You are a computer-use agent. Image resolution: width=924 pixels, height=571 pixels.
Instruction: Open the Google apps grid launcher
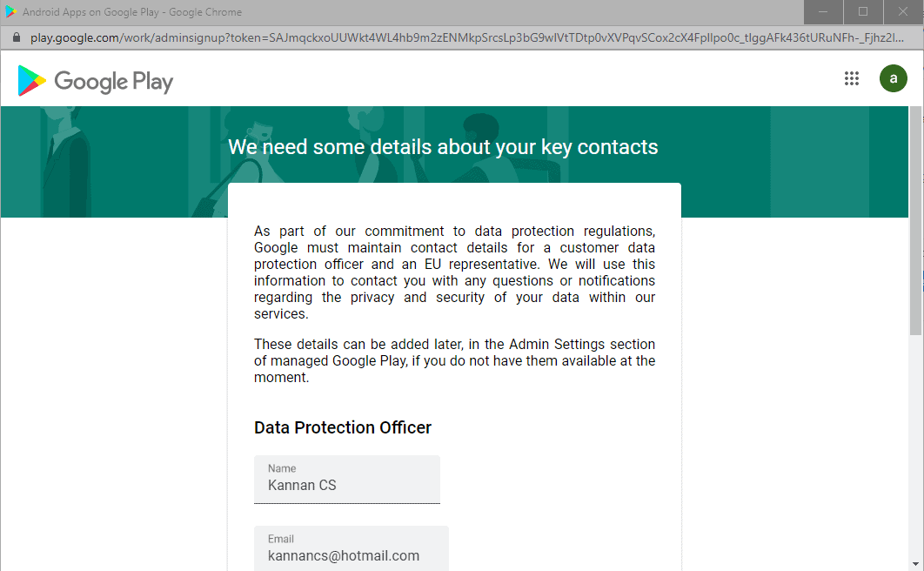[x=852, y=78]
